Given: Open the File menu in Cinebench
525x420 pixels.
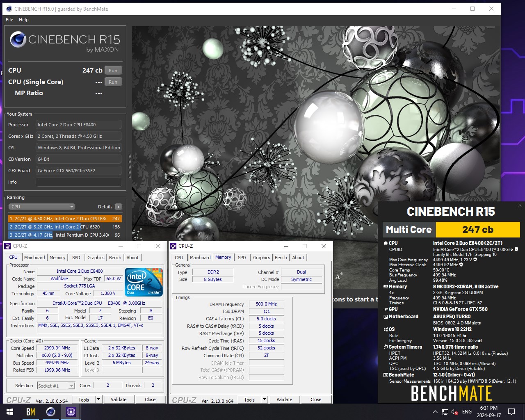Looking at the screenshot, I should point(9,20).
